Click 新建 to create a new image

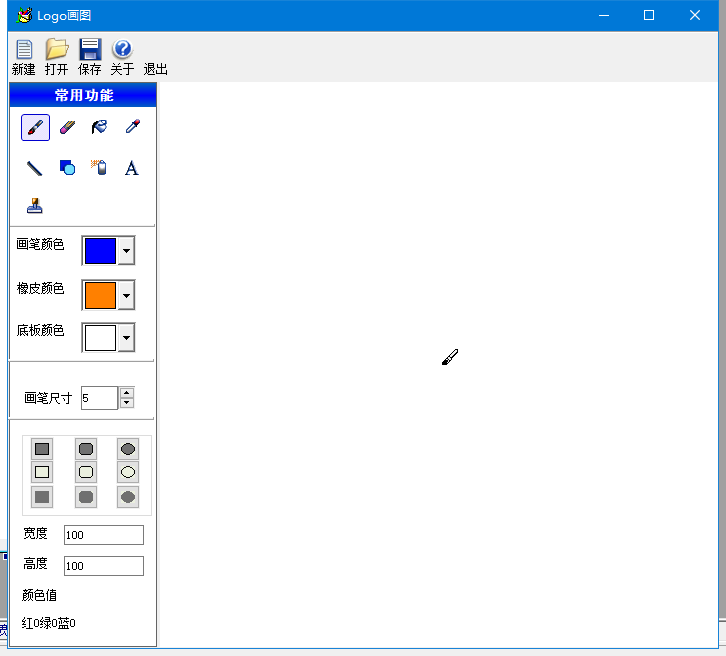24,57
